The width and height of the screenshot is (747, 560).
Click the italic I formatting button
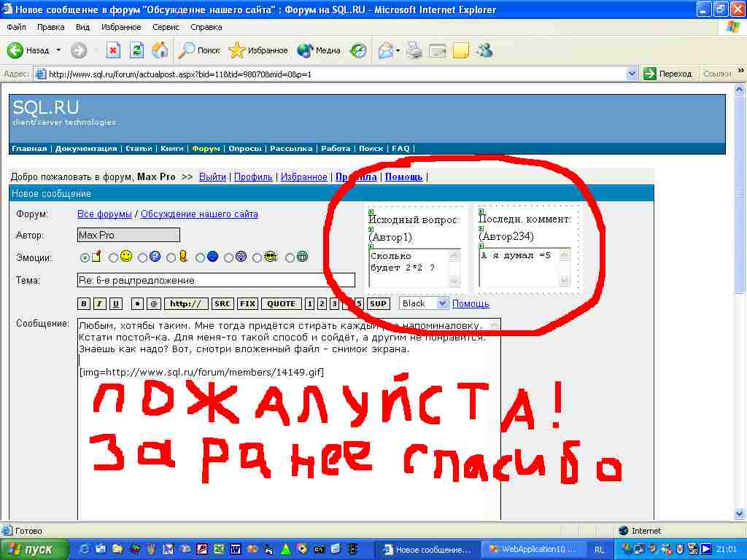tap(99, 304)
